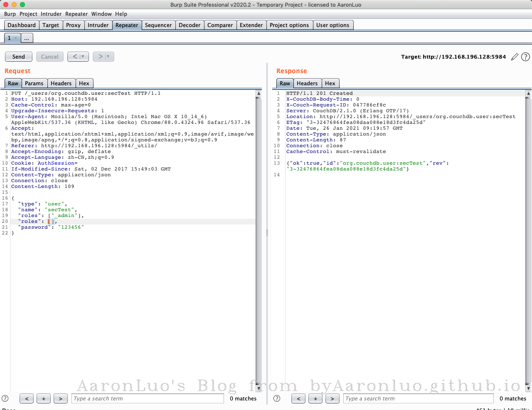Click the response Content-Type header line
Viewport: 532px width, 410px height.
pyautogui.click(x=336, y=134)
